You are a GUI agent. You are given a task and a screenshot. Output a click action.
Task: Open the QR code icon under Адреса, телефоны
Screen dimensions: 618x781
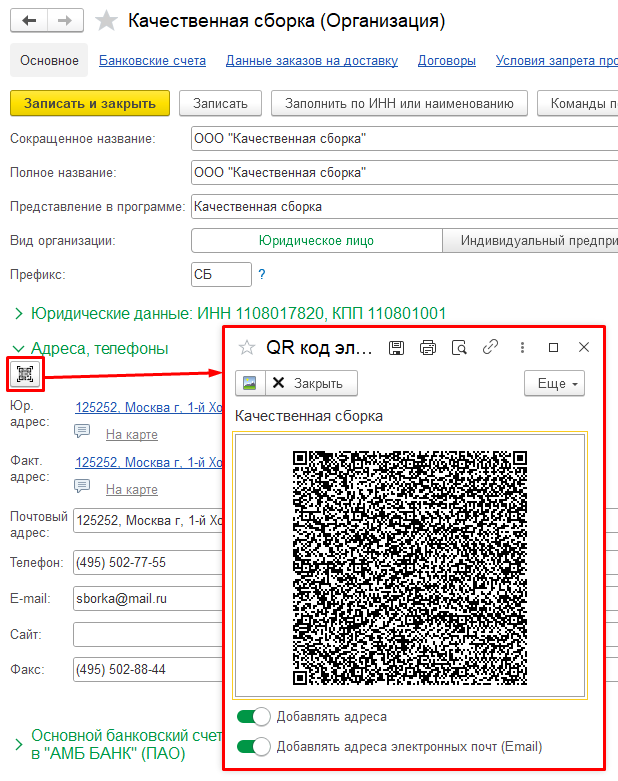point(25,374)
